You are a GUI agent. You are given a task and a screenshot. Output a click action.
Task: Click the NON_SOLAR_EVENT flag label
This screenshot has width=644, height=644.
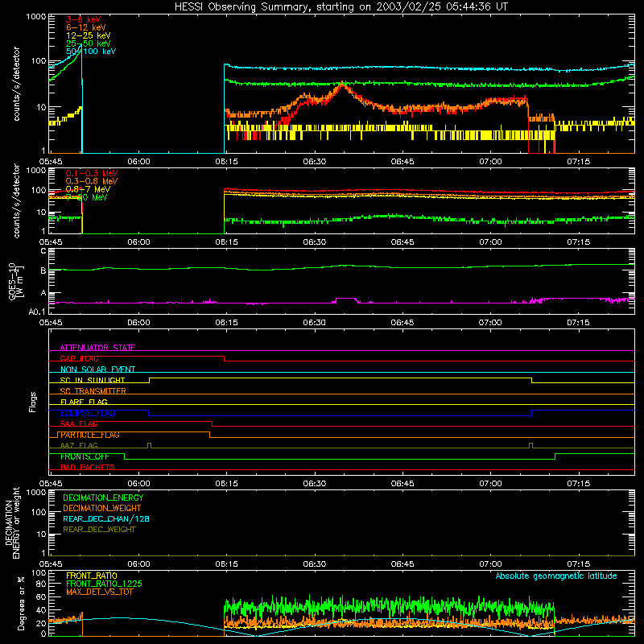(x=97, y=369)
